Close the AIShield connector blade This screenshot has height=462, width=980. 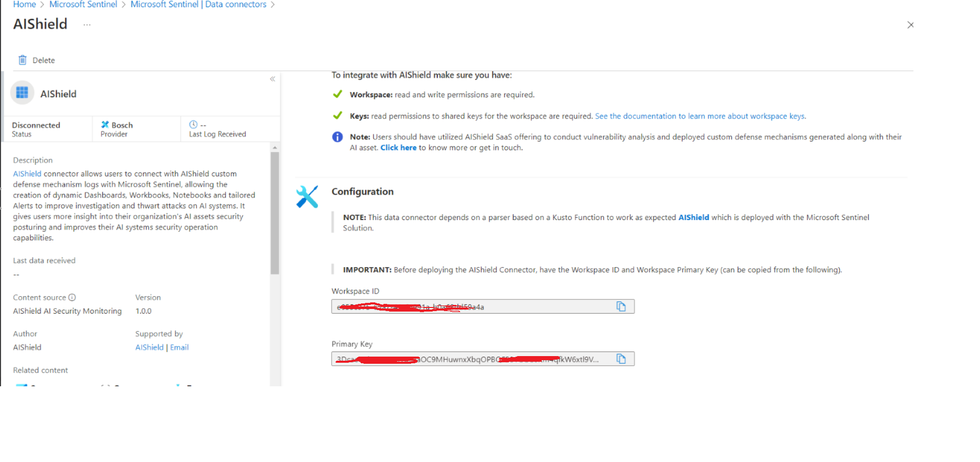910,25
